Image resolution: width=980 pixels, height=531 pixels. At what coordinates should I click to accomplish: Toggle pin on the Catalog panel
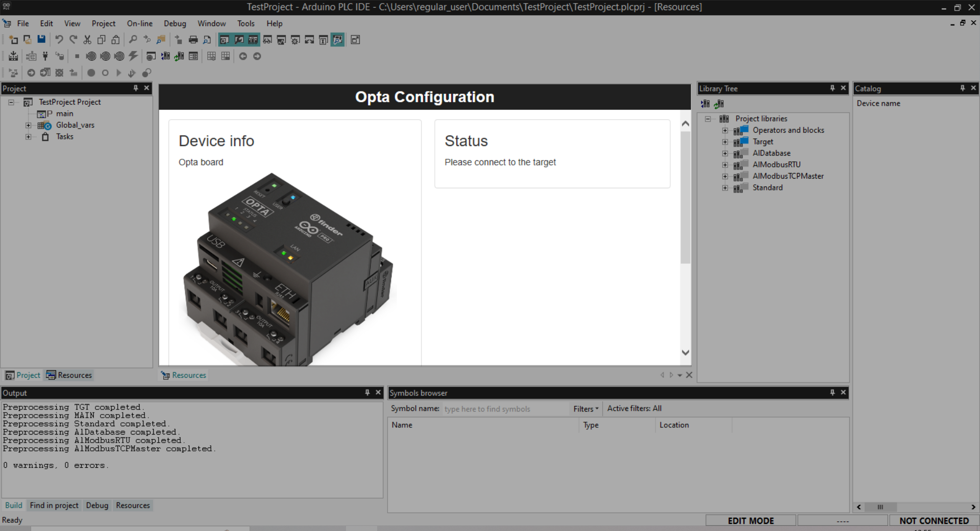[962, 88]
